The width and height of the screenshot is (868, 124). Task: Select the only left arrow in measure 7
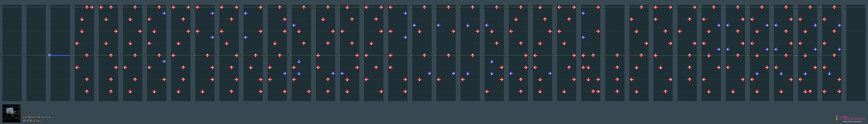[x=77, y=43]
